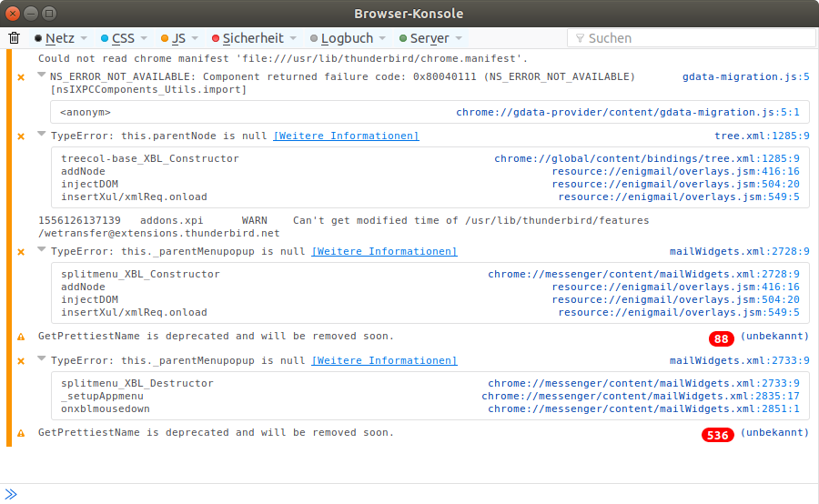Click the console command prompt chevron icon
Image resolution: width=819 pixels, height=504 pixels.
tap(11, 494)
